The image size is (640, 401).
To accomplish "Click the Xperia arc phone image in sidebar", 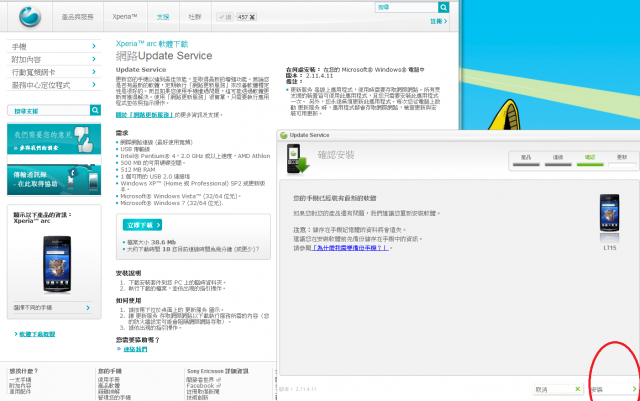I will [x=57, y=264].
